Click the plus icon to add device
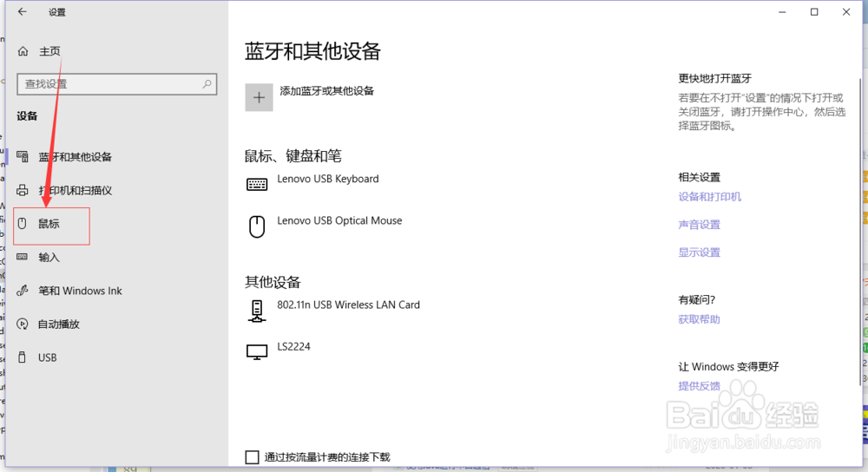This screenshot has width=868, height=472. click(x=259, y=97)
